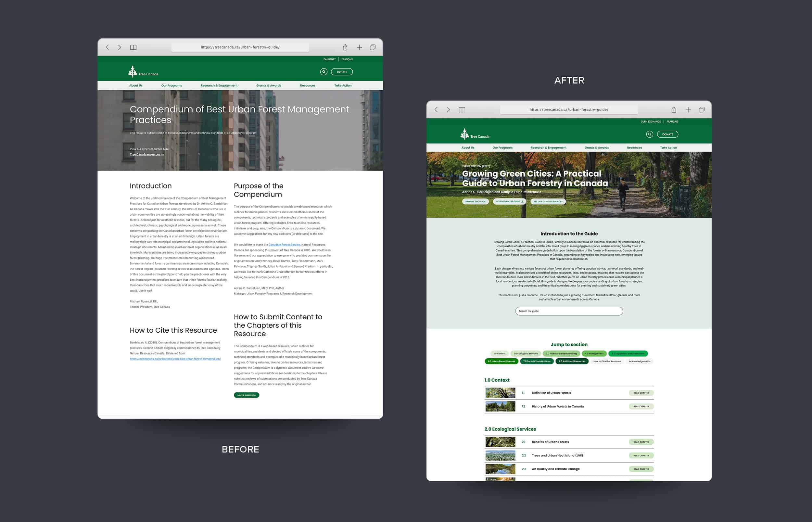
Task: Jump to How to Cite this Resource pill
Action: [607, 361]
